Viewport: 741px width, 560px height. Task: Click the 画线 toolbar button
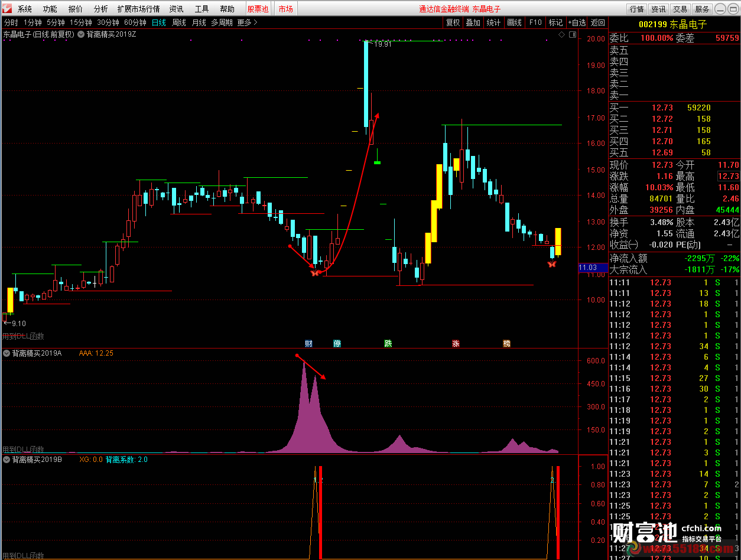pos(515,22)
